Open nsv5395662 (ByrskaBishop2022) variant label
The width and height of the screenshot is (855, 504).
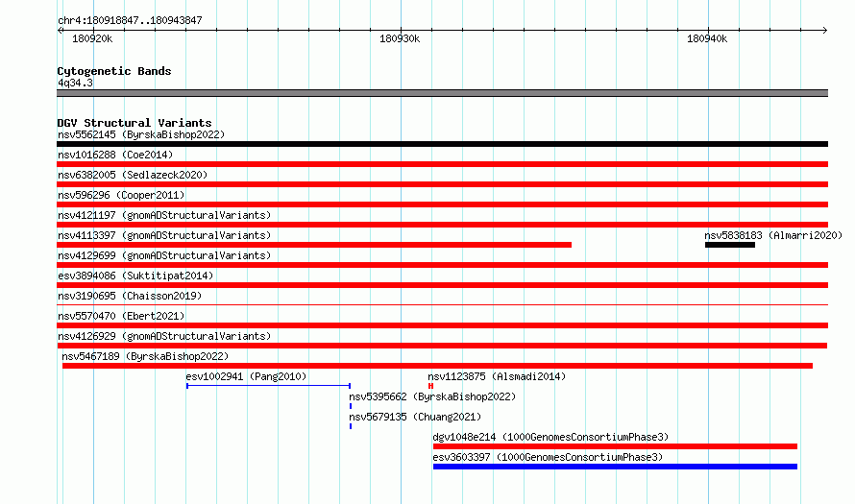click(x=432, y=396)
